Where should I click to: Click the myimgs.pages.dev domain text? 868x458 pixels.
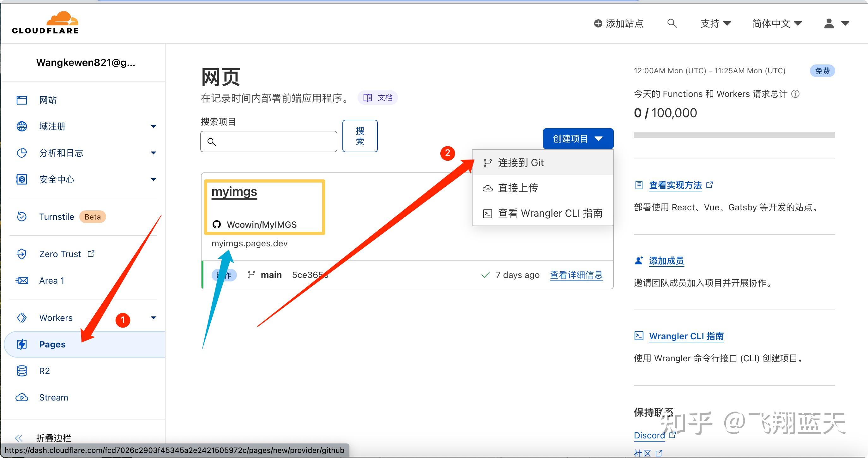click(x=249, y=243)
